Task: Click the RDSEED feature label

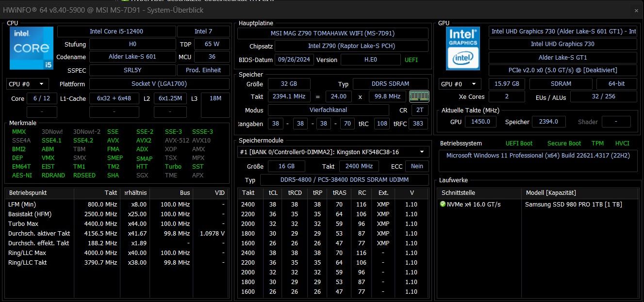Action: click(x=84, y=175)
